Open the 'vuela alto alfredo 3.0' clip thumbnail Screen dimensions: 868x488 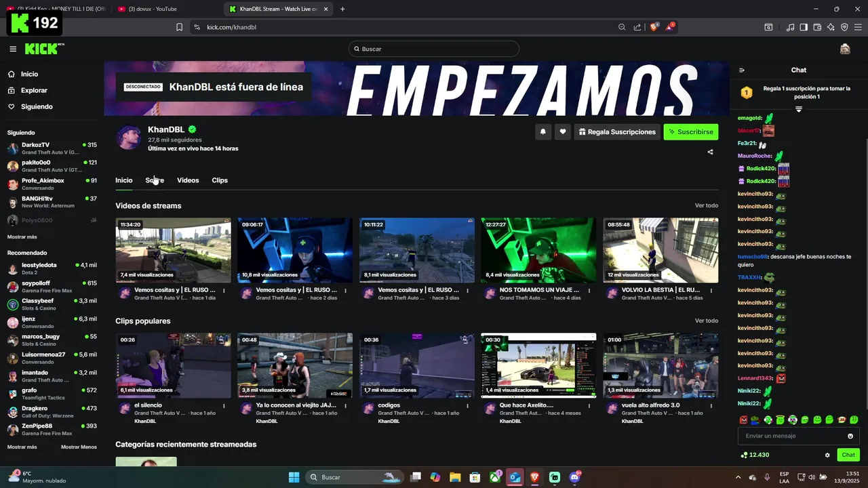660,365
